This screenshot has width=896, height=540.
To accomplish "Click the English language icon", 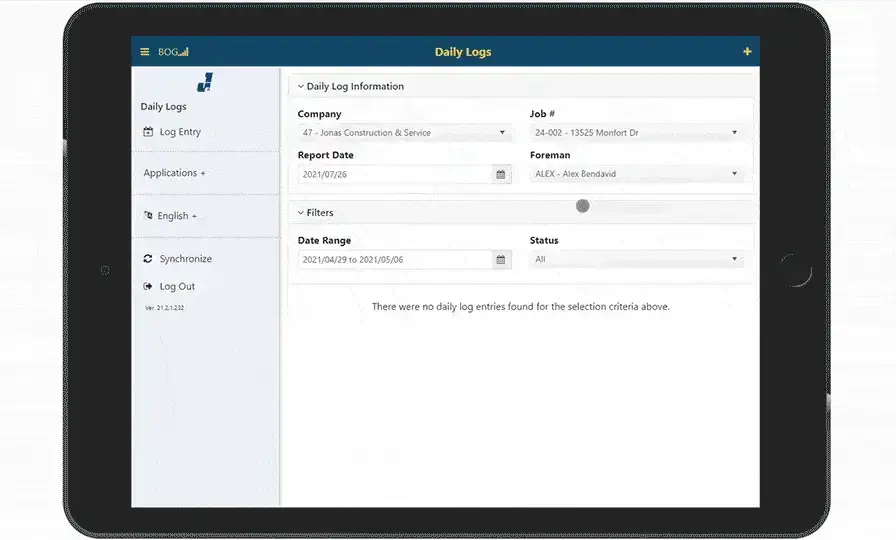I will (148, 216).
